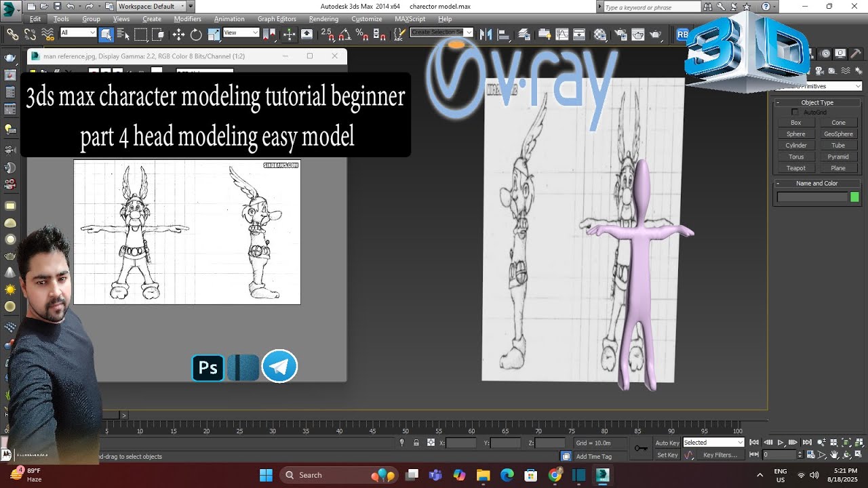Toggle Percent Snap

pos(362,34)
